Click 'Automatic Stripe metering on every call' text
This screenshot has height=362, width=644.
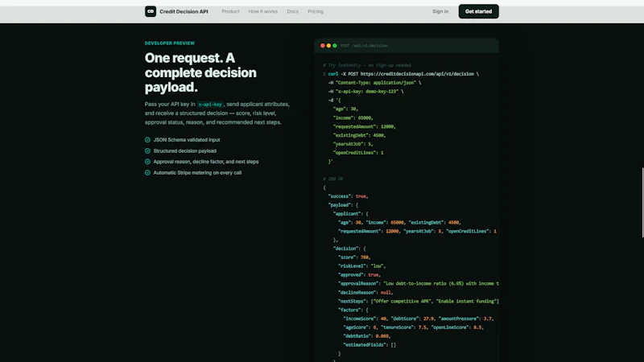pos(197,173)
